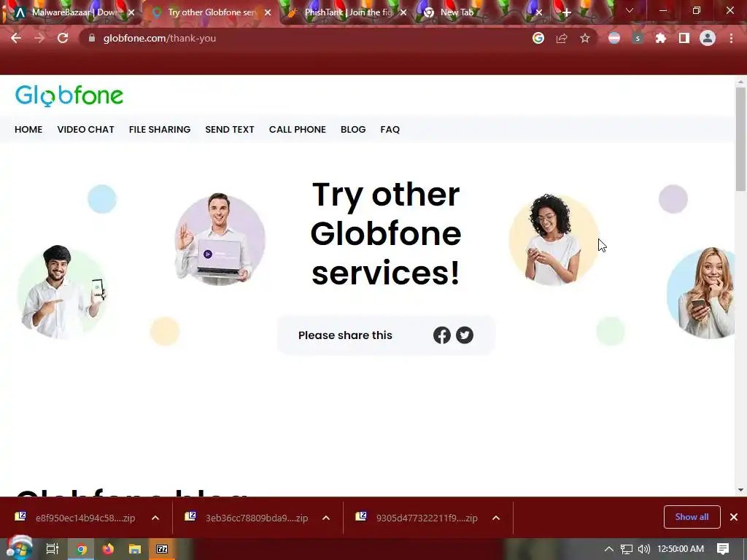The image size is (747, 560).
Task: Open the tab search dropdown chevron
Action: [x=630, y=10]
